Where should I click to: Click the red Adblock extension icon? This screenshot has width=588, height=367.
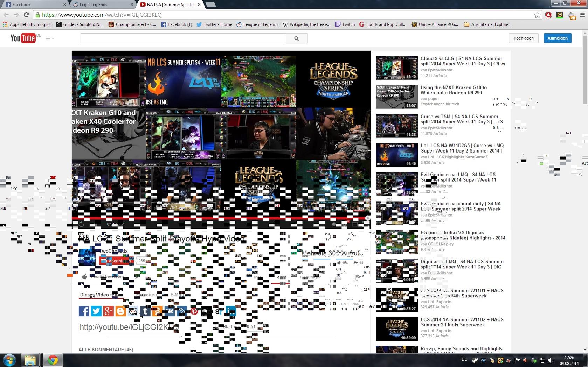click(549, 15)
